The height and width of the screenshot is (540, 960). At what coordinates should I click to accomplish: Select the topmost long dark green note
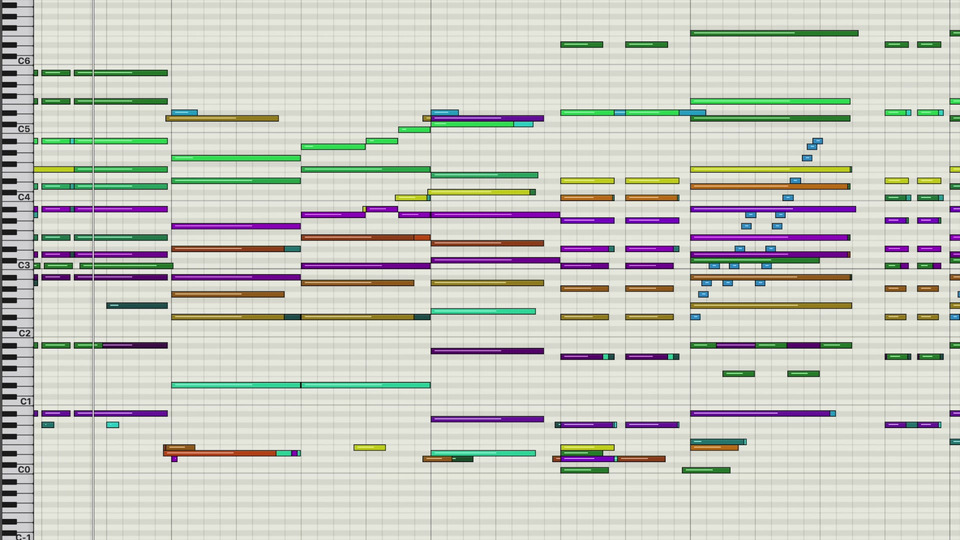tap(774, 33)
